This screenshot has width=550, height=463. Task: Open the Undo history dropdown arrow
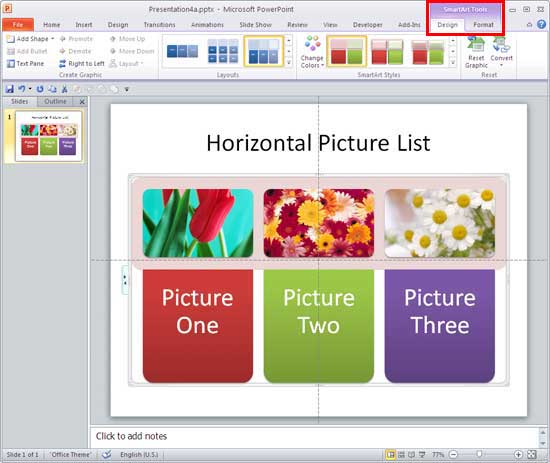pos(30,89)
